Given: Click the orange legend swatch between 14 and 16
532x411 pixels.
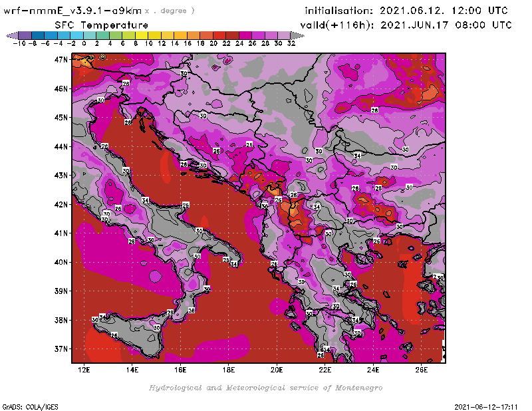Looking at the screenshot, I should point(180,35).
